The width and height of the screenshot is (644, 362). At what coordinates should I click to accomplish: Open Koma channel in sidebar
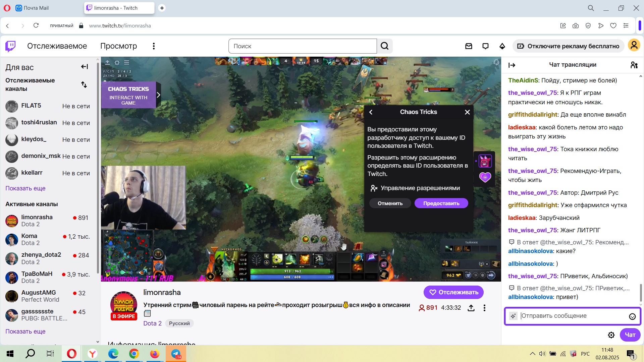tap(48, 239)
